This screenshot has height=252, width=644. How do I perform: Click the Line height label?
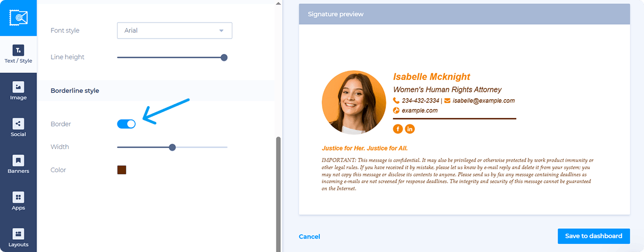click(68, 57)
